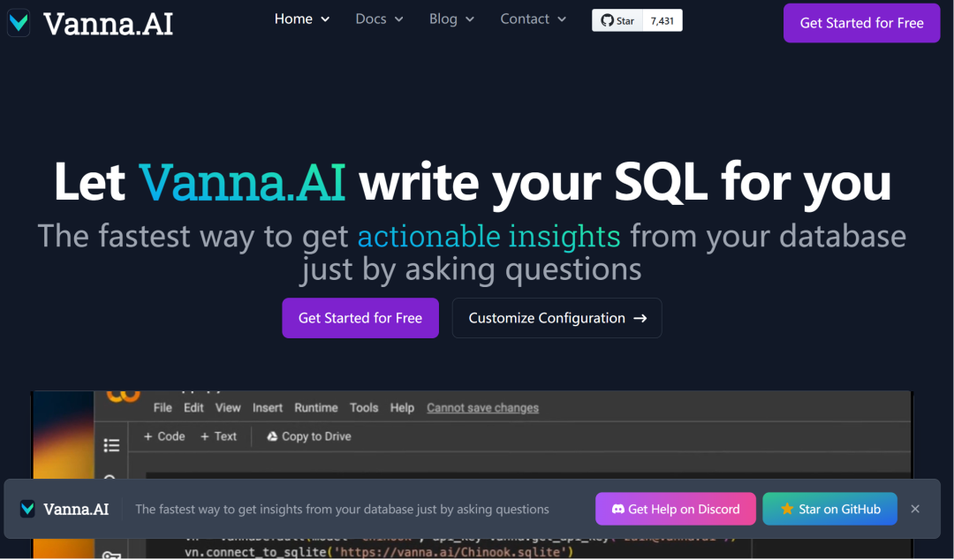This screenshot has width=954, height=560.
Task: Click hero Get Started for Free button
Action: pos(360,318)
